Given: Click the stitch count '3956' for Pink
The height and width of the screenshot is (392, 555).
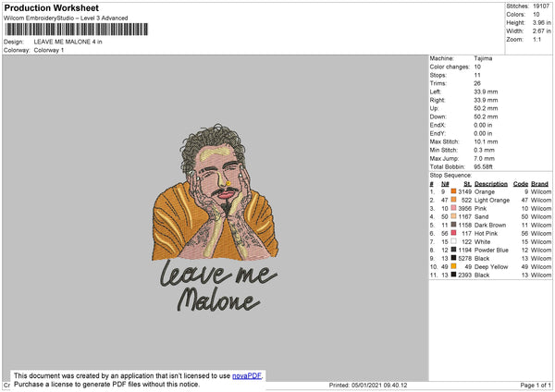Looking at the screenshot, I should [465, 208].
